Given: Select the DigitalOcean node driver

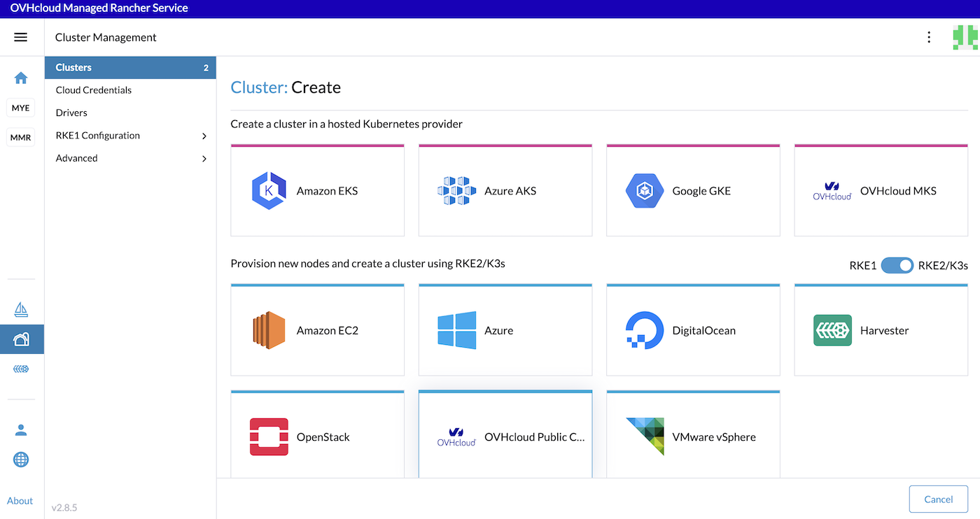Looking at the screenshot, I should tap(692, 329).
